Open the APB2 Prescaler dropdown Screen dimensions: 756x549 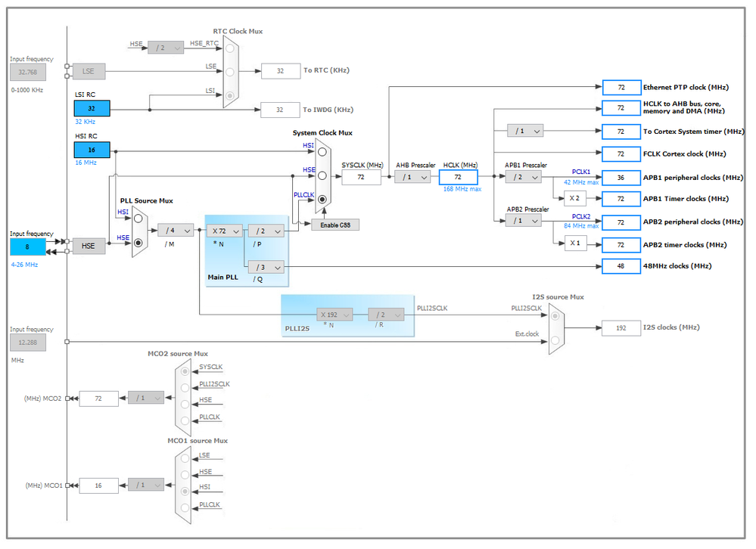[x=524, y=221]
